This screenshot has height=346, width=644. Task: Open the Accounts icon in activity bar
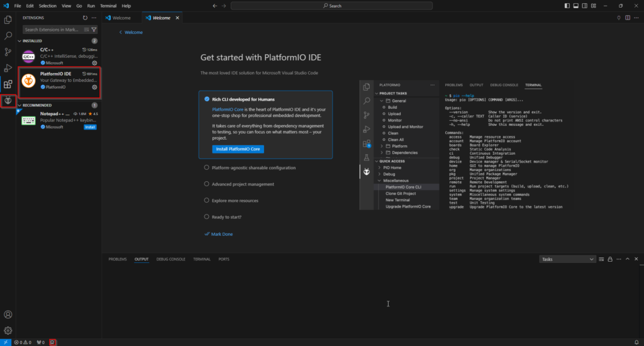point(8,315)
